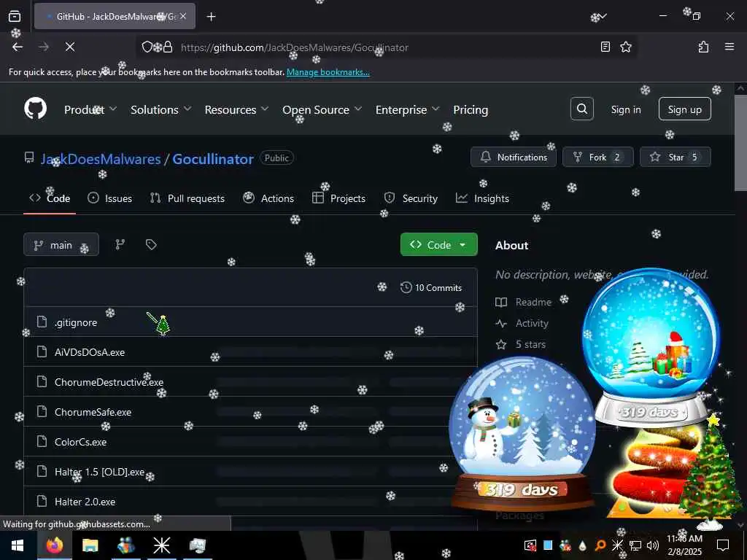
Task: Toggle reader view icon in address bar
Action: (x=605, y=47)
